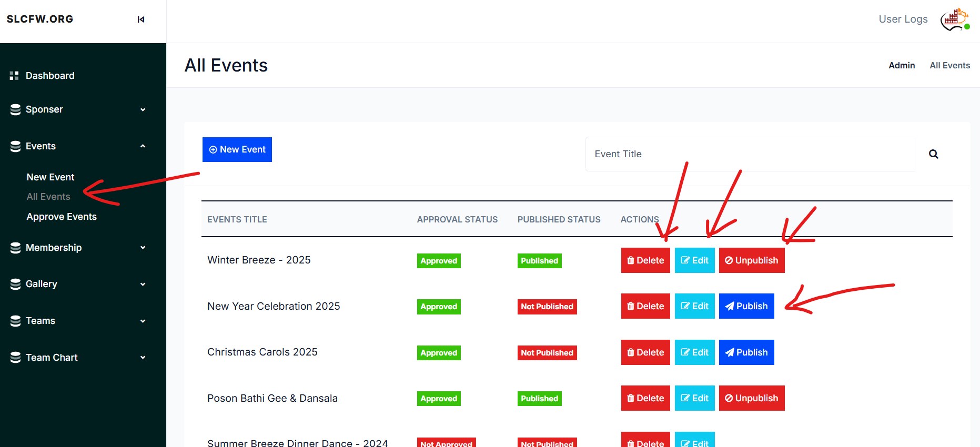Expand the Membership menu chevron
Screen dimensions: 980x447
click(143, 248)
